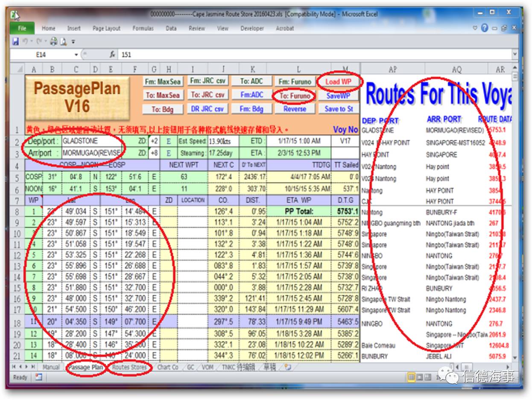Click the insert new worksheet icon

pos(288,367)
